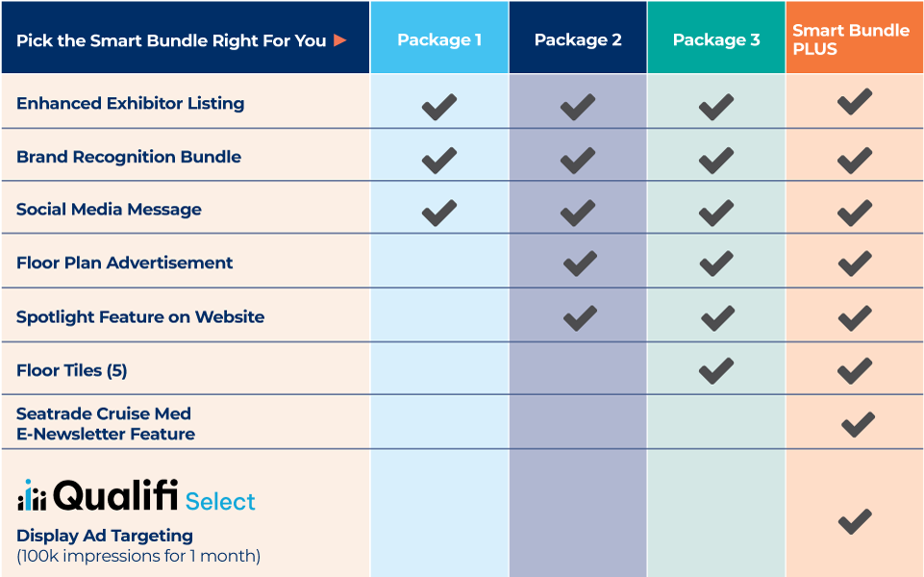Viewport: 924px width, 577px height.
Task: Click Package 3 checkmark for Floor Tiles (5)
Action: pos(716,370)
